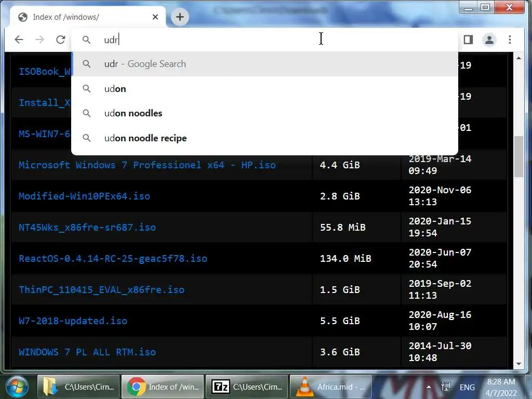Switch to VLC Africa.mid taskbar button
The width and height of the screenshot is (532, 399).
pos(331,387)
